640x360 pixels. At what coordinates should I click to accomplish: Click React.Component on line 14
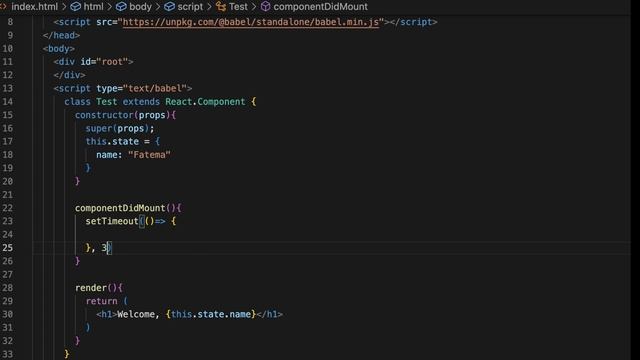(x=205, y=102)
